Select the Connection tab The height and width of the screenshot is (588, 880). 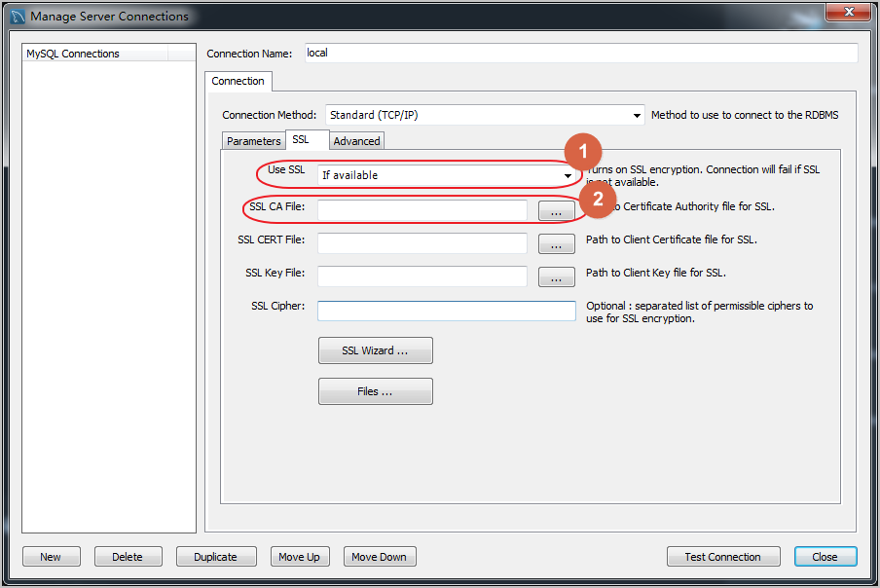238,81
